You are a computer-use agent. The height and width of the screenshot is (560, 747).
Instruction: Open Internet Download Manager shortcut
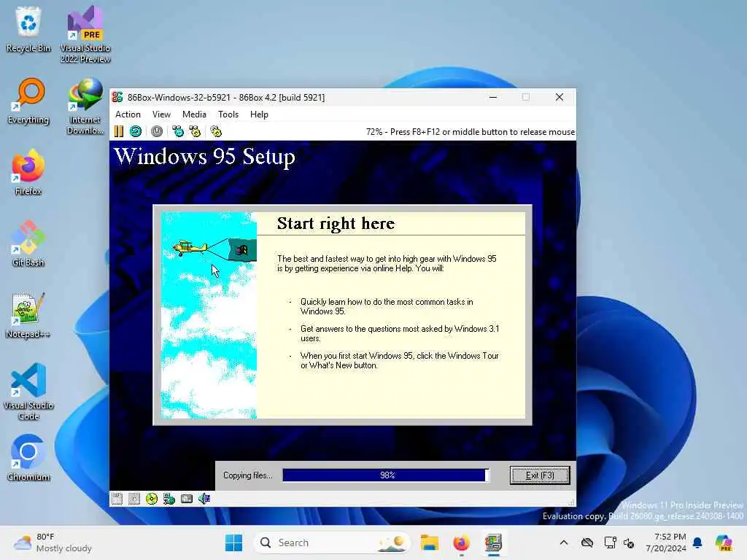coord(85,106)
